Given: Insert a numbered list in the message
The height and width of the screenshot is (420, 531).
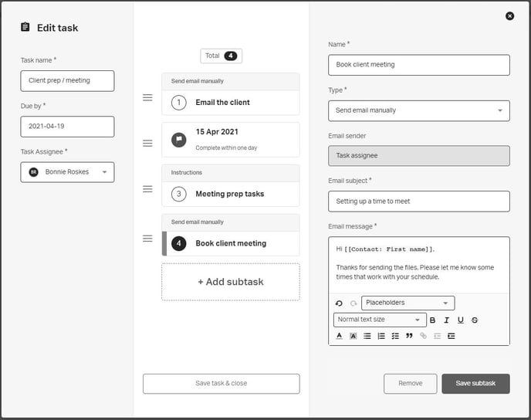Looking at the screenshot, I should (x=381, y=336).
